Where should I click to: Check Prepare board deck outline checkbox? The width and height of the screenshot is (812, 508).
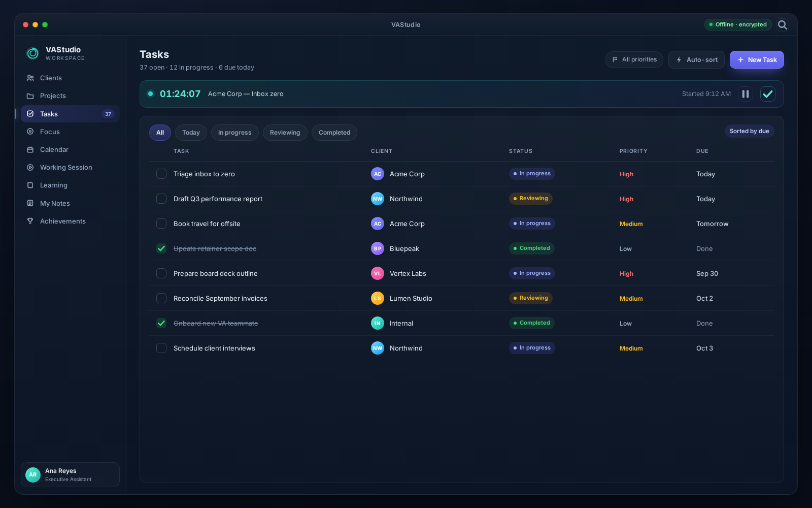(161, 273)
